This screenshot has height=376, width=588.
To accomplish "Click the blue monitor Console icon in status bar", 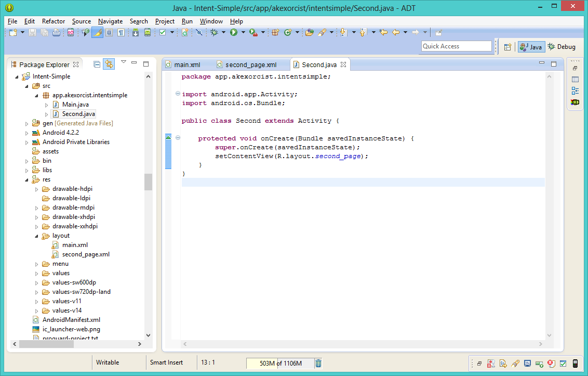I will [527, 363].
